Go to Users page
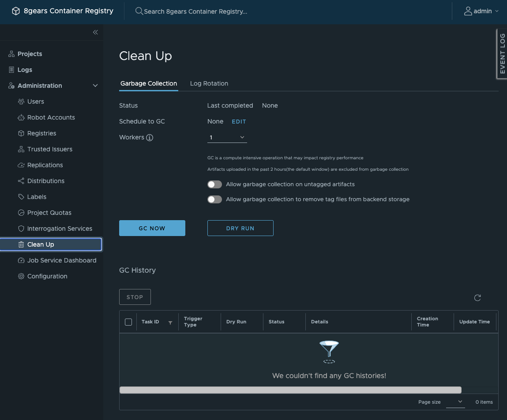 click(36, 101)
